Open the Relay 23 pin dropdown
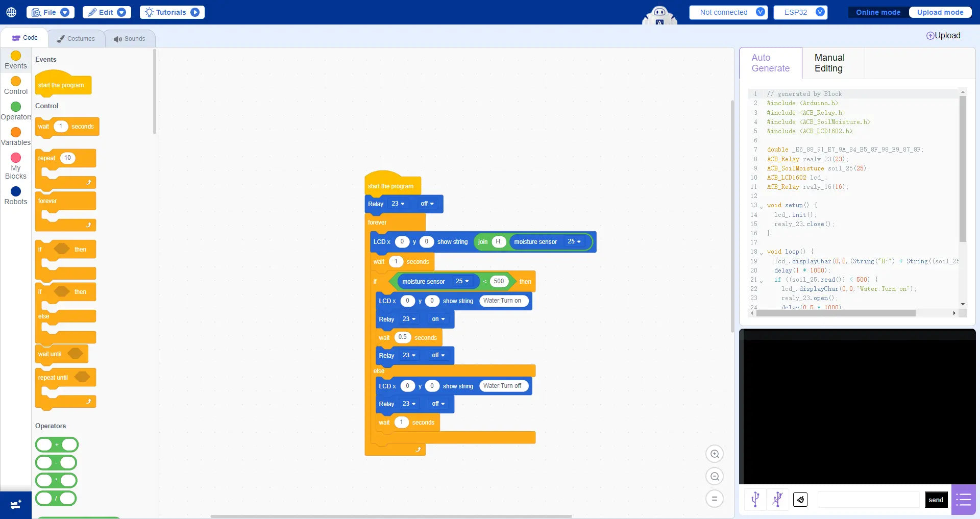This screenshot has width=980, height=519. [x=397, y=204]
